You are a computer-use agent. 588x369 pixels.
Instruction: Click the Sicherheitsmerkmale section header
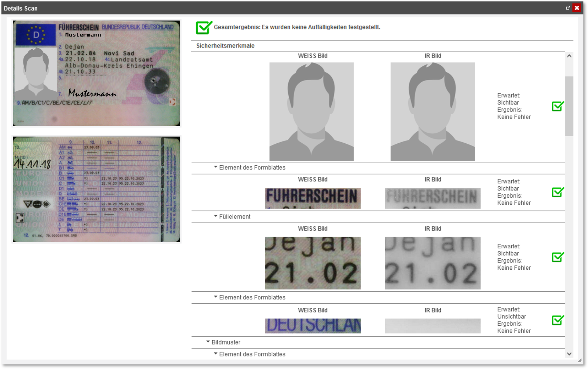[225, 46]
